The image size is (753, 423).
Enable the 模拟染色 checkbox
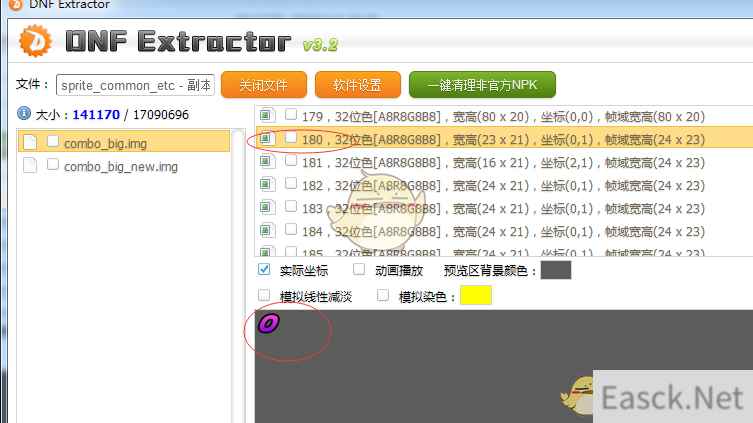pos(383,295)
